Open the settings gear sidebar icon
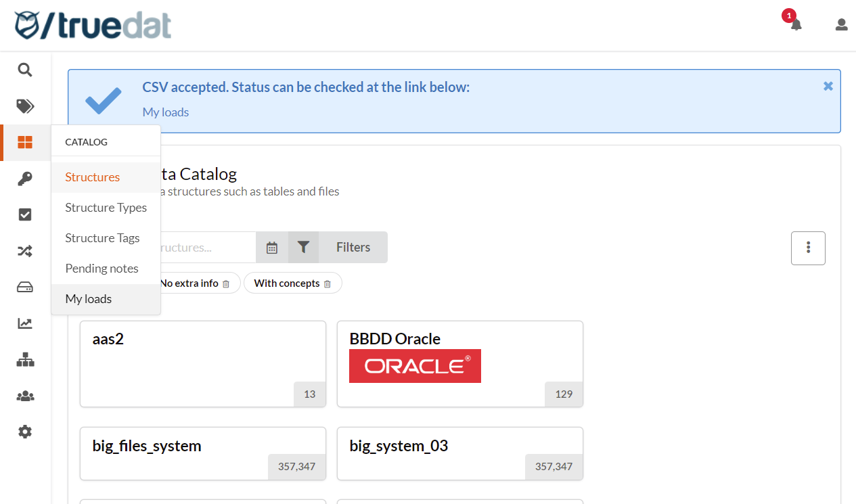Screen dimensions: 856x504 click(x=25, y=432)
